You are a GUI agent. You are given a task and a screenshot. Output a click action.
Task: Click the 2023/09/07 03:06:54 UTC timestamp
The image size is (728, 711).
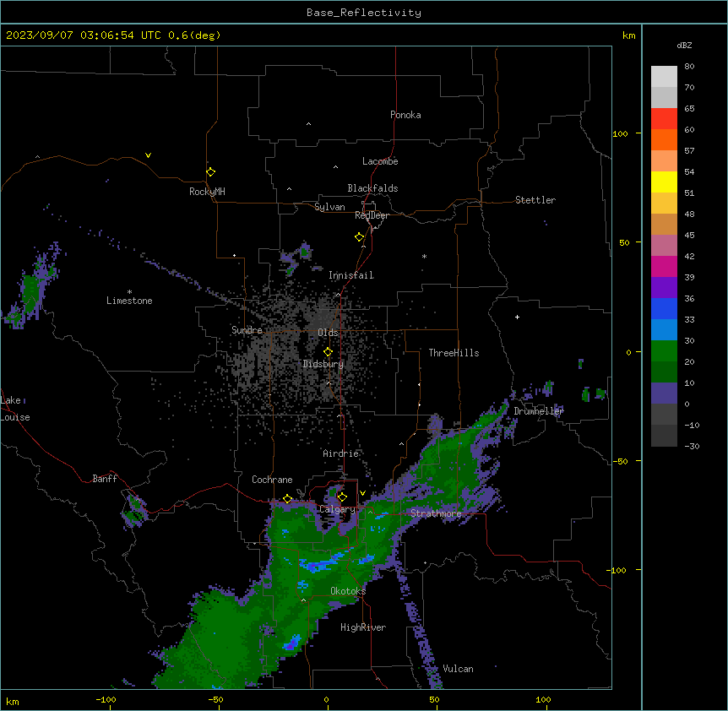click(84, 35)
